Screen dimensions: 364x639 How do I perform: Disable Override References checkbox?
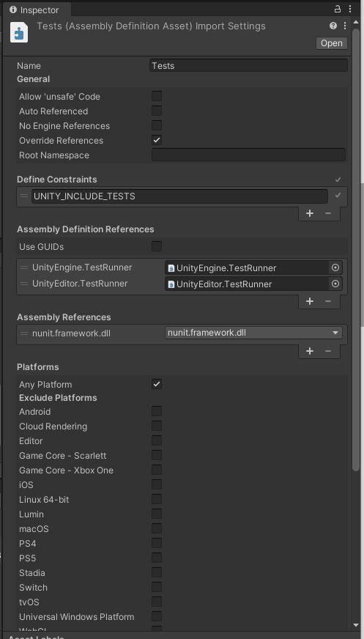coord(157,140)
